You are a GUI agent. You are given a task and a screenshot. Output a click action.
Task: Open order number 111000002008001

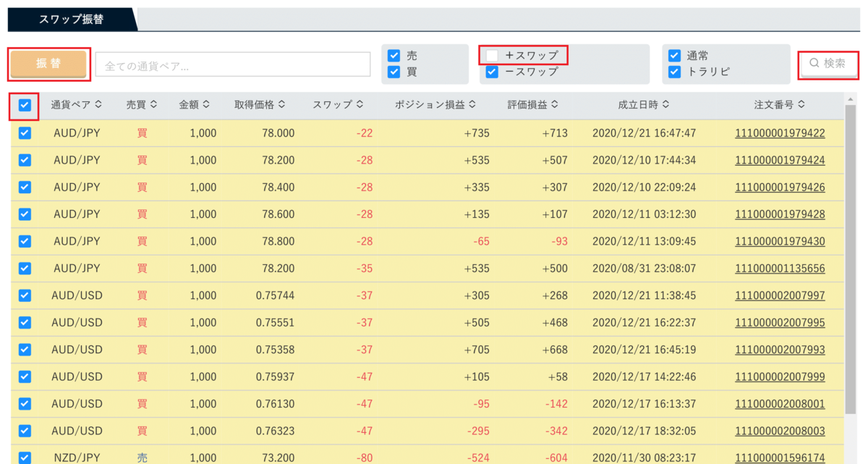coord(780,404)
